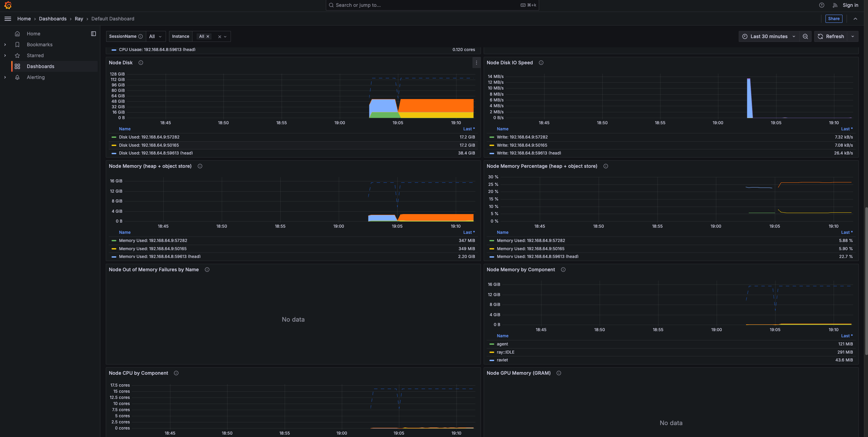Click the Grafana logo icon

coord(8,5)
